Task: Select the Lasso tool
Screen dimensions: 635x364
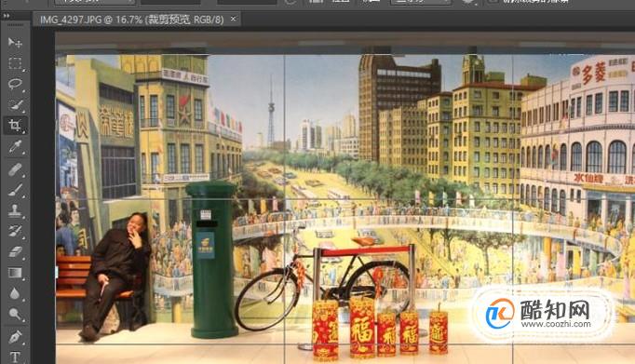Action: (x=15, y=84)
